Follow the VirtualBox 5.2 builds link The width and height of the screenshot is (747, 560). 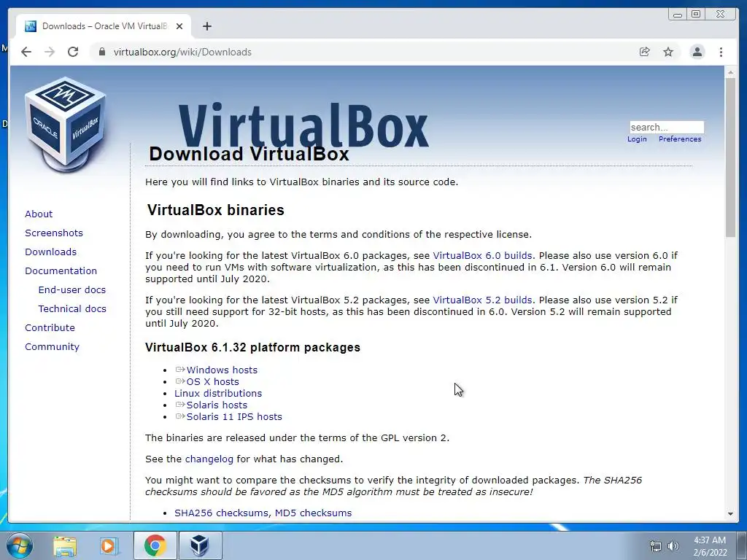(482, 300)
